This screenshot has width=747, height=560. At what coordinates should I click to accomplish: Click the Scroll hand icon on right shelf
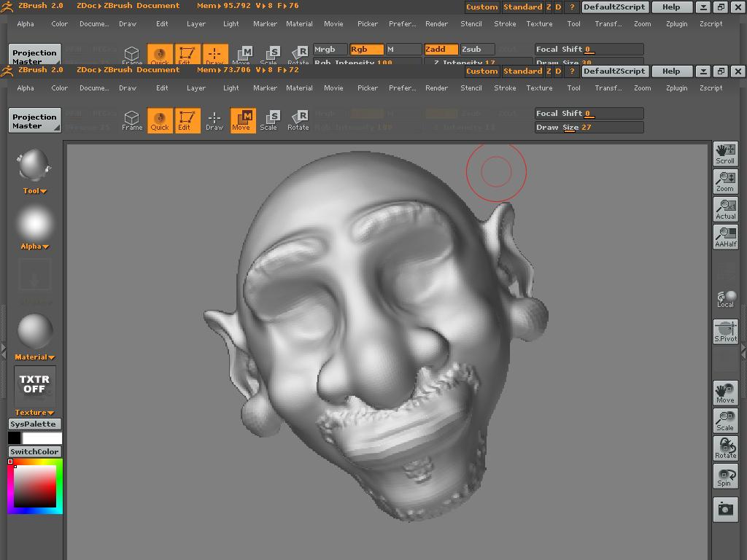[x=726, y=154]
